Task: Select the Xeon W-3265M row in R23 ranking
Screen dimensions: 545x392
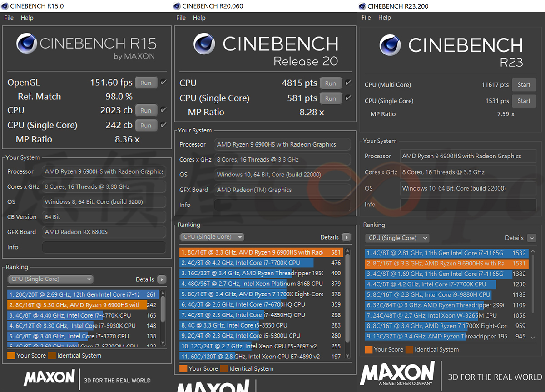Action: [446, 316]
